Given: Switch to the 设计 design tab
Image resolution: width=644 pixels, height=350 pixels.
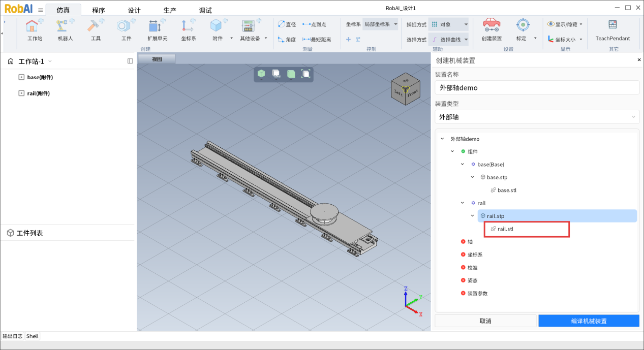Looking at the screenshot, I should [134, 10].
